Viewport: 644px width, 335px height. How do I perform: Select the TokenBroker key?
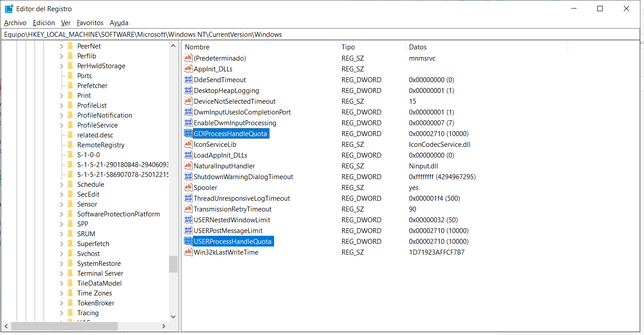(96, 303)
